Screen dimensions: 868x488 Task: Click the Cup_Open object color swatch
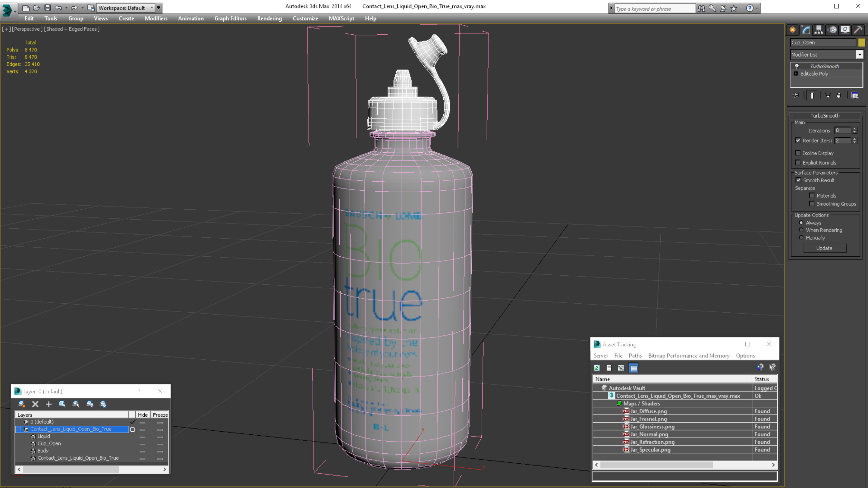click(x=862, y=42)
